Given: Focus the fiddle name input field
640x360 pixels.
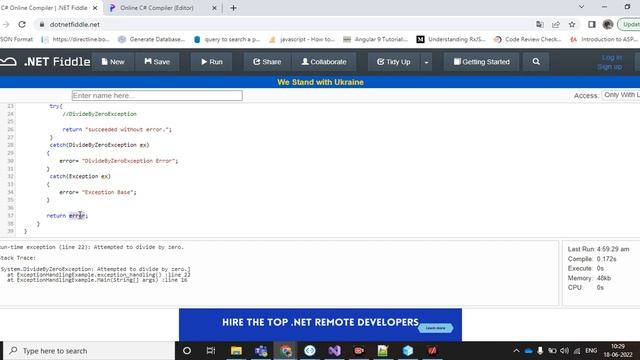Looking at the screenshot, I should tap(157, 96).
